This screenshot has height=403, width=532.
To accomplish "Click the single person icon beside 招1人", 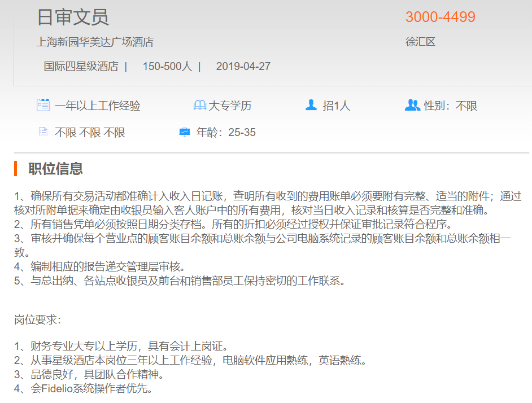I will click(311, 105).
